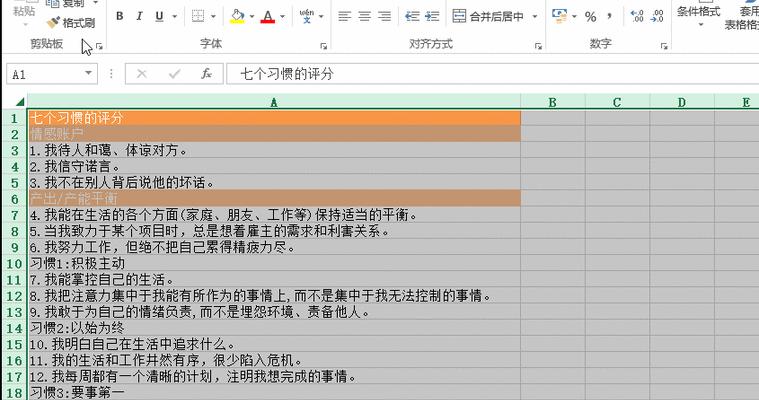Open phonetic guide dropdown arrow
This screenshot has width=759, height=400.
321,16
